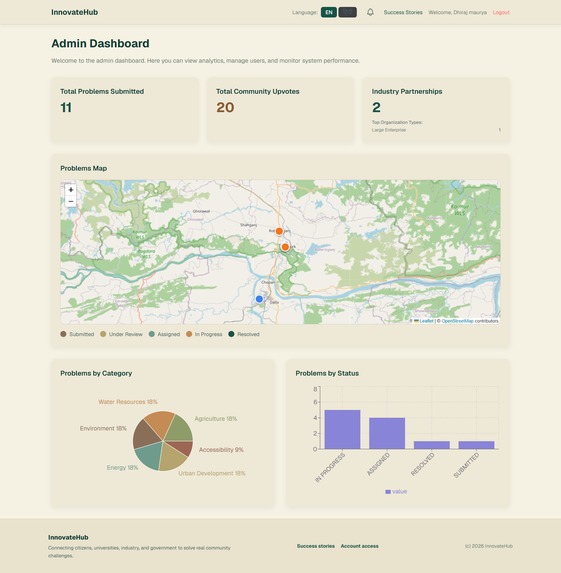This screenshot has height=573, width=561.
Task: Click the Problems by Category heading
Action: point(96,373)
